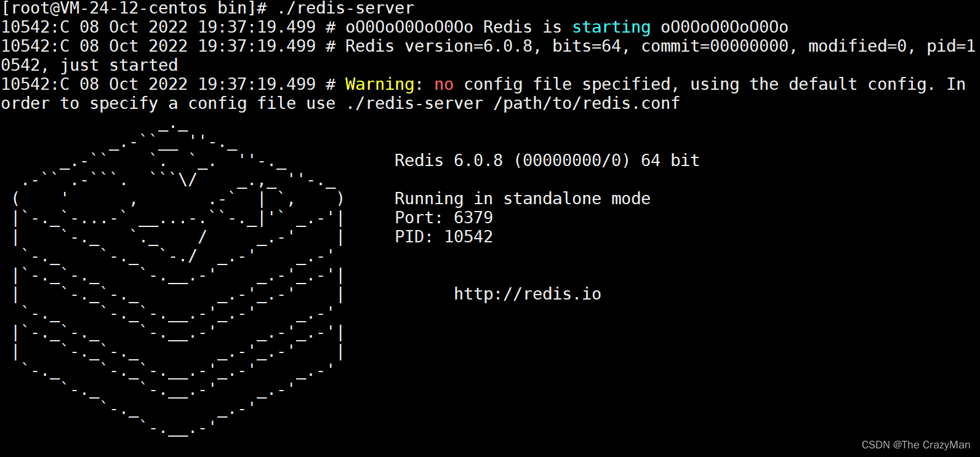
Task: Click the red word 'no'
Action: (444, 84)
